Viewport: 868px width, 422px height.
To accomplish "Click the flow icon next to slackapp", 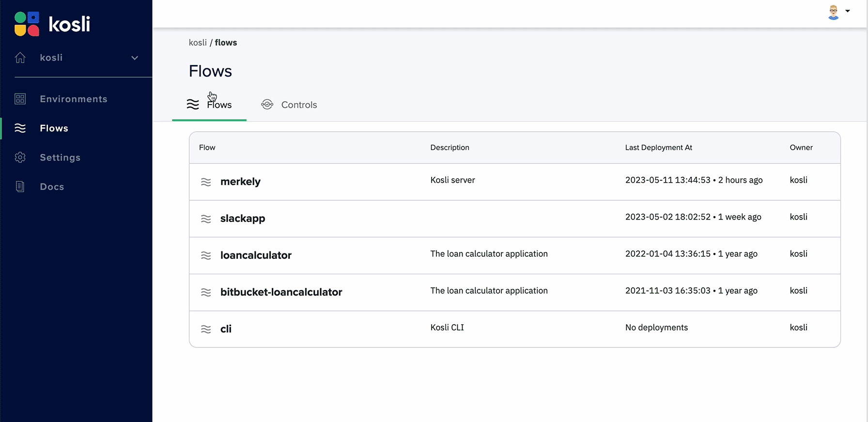I will [206, 219].
